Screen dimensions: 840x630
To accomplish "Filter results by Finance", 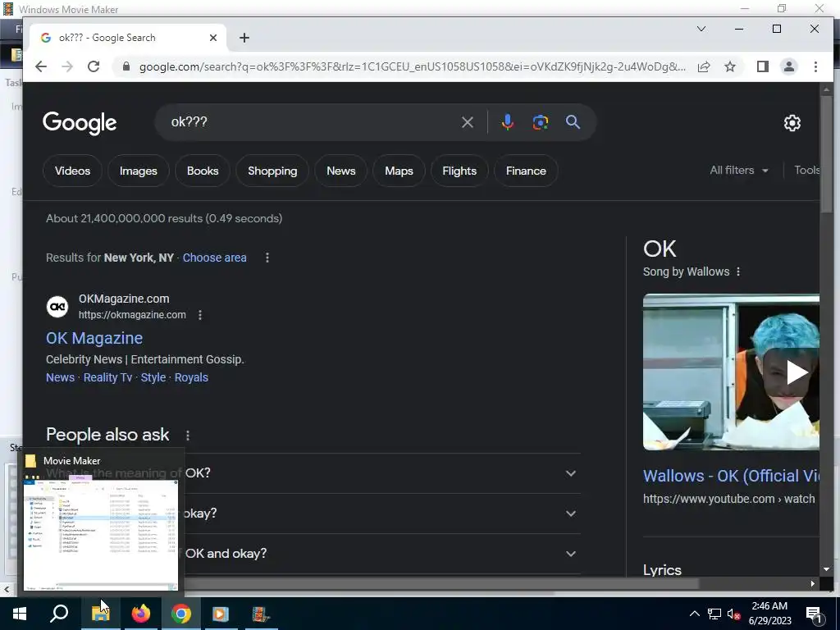I will pyautogui.click(x=526, y=171).
